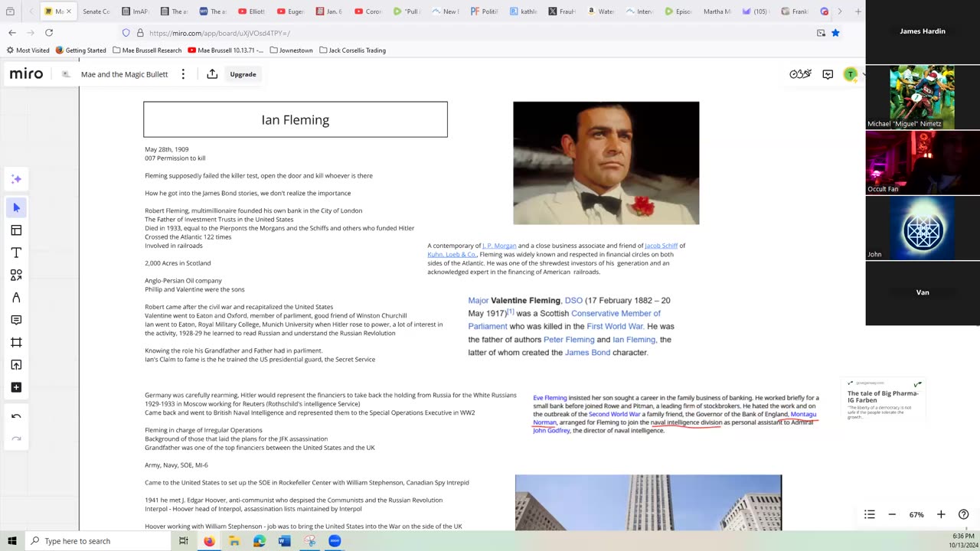Click the Miro logo
The image size is (980, 551).
pos(26,74)
